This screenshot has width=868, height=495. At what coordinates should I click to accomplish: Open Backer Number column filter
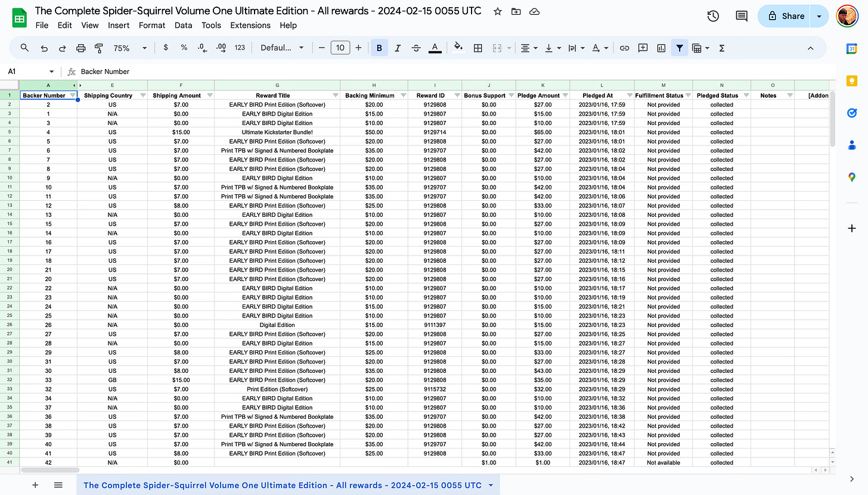[x=73, y=95]
